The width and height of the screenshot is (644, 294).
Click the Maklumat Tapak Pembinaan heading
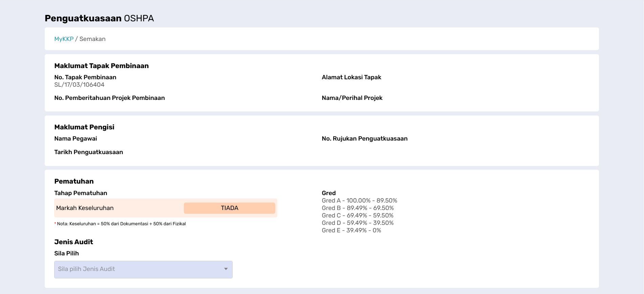(102, 66)
